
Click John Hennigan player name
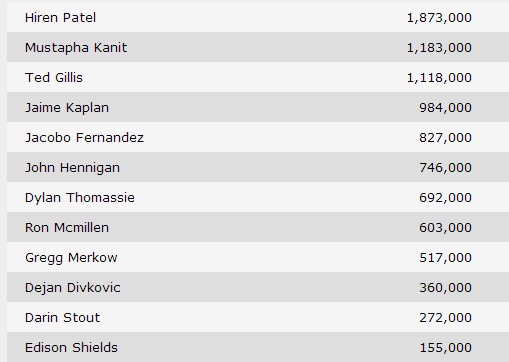pos(72,168)
